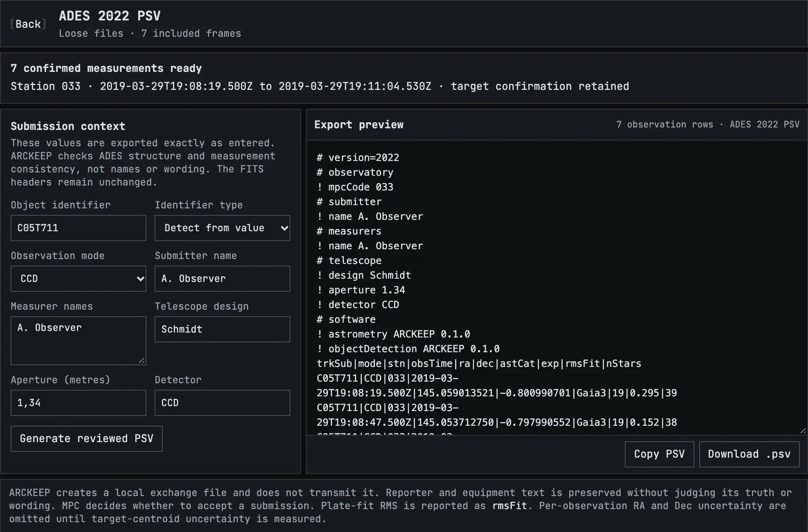Click the '! design Schmidt' preview line

click(364, 275)
